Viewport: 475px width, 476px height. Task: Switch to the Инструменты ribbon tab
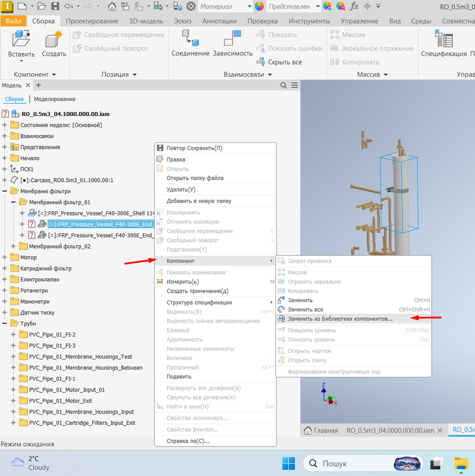click(309, 21)
